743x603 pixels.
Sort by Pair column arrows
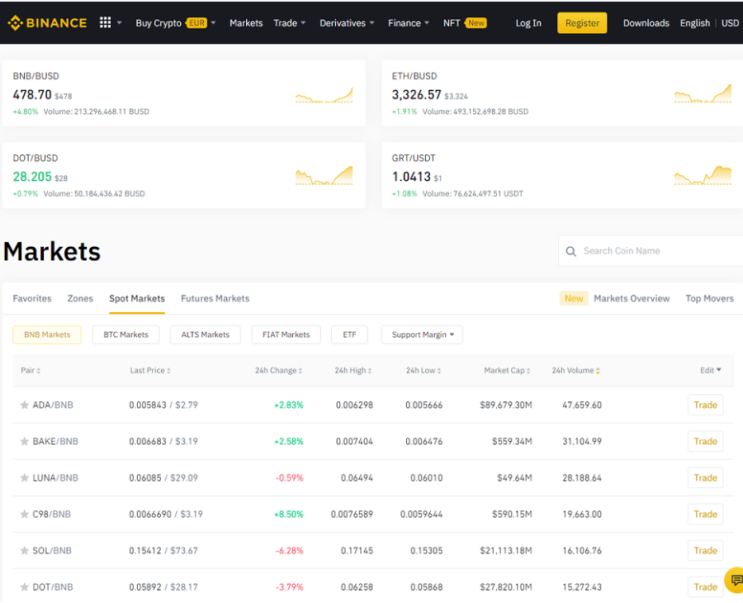tap(38, 370)
